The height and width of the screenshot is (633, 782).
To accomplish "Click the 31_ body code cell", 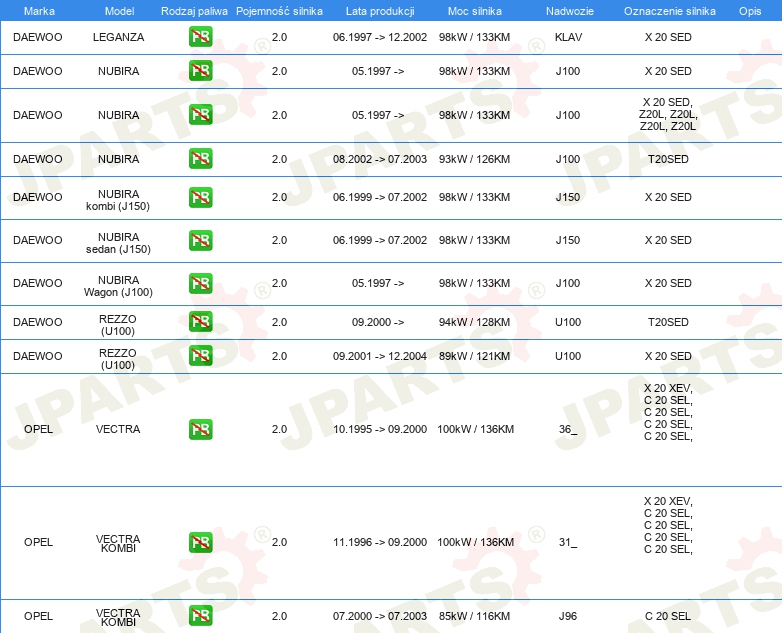I will pyautogui.click(x=568, y=542).
